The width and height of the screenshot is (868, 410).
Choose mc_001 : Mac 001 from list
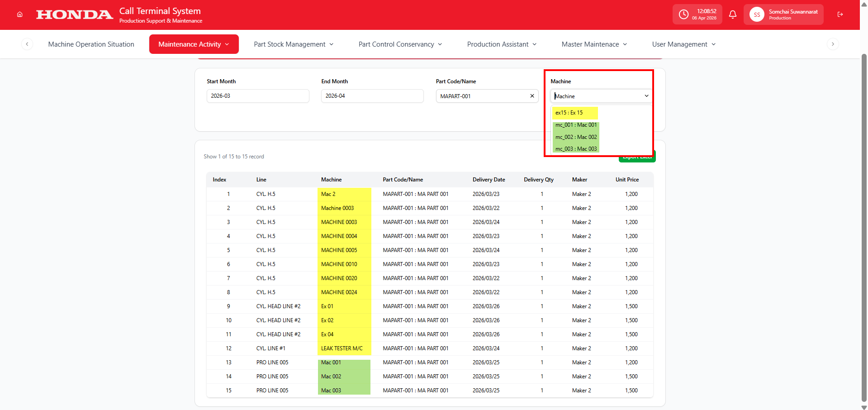[x=576, y=125]
